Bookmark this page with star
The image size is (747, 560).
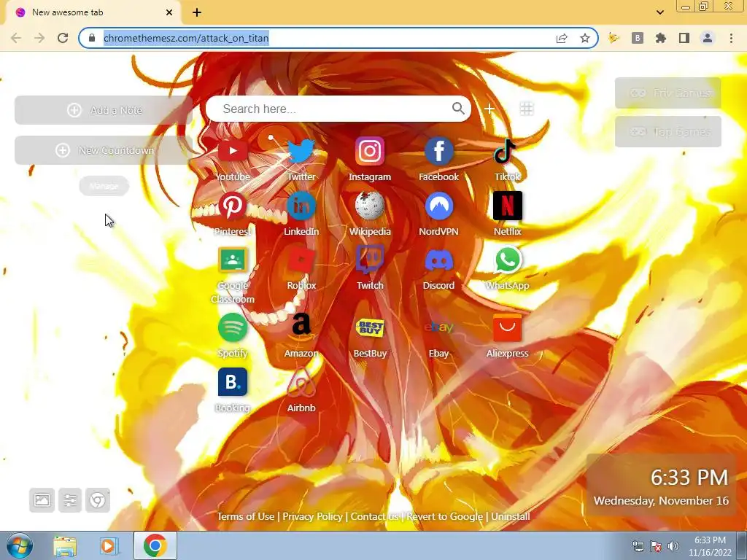click(x=585, y=38)
